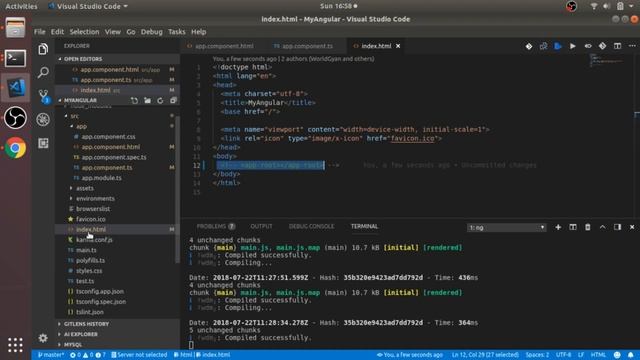Click UTF-8 encoding in status bar
Image resolution: width=640 pixels, height=360 pixels.
pos(564,355)
